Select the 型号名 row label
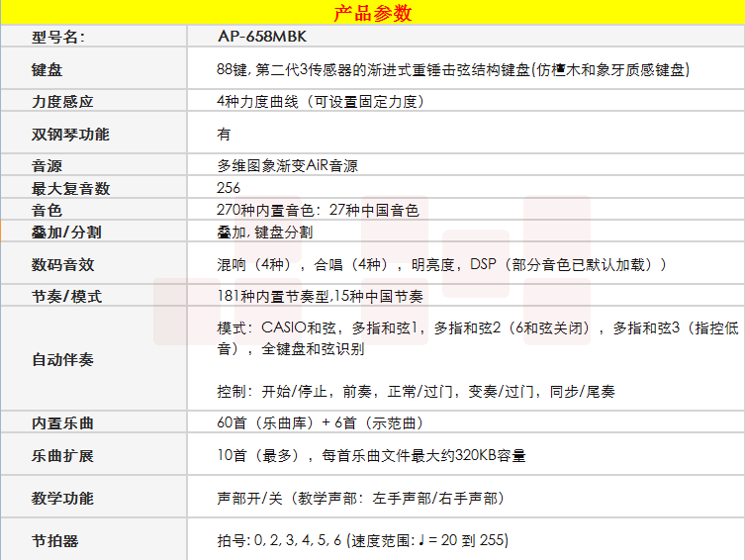The height and width of the screenshot is (560, 745). pos(59,37)
